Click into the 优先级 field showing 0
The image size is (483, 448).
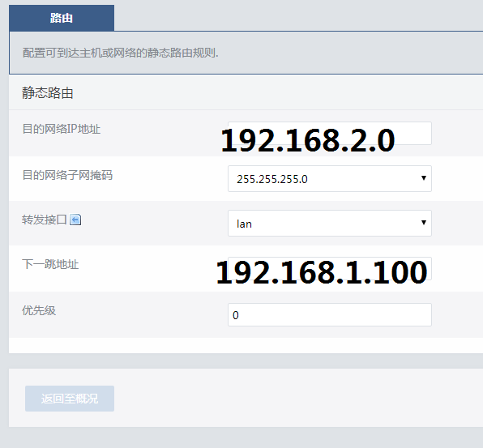click(330, 314)
